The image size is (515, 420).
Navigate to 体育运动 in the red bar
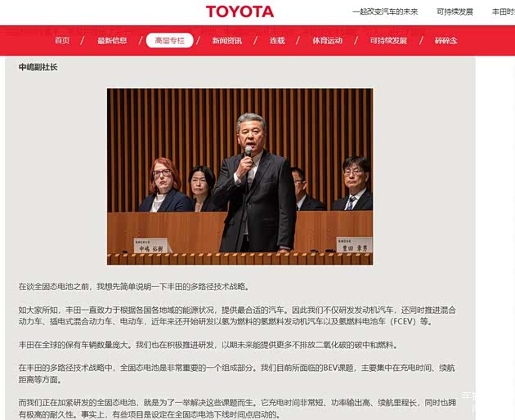(x=327, y=41)
